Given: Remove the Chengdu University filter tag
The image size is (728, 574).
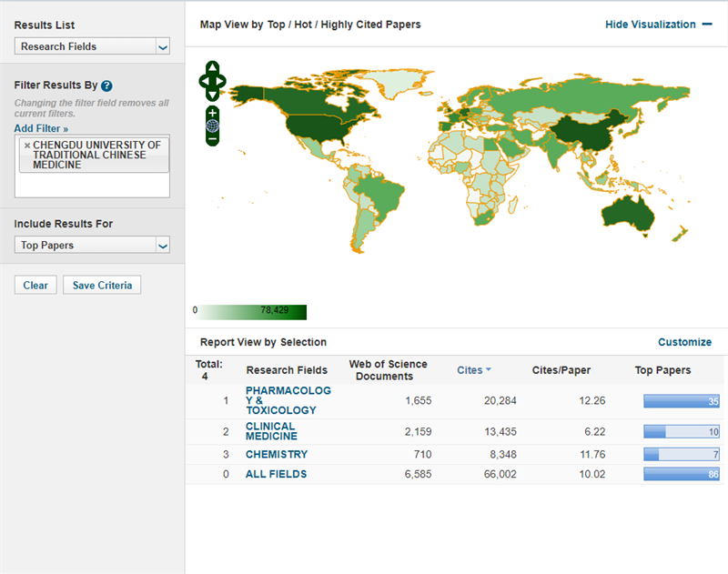Looking at the screenshot, I should click(26, 146).
